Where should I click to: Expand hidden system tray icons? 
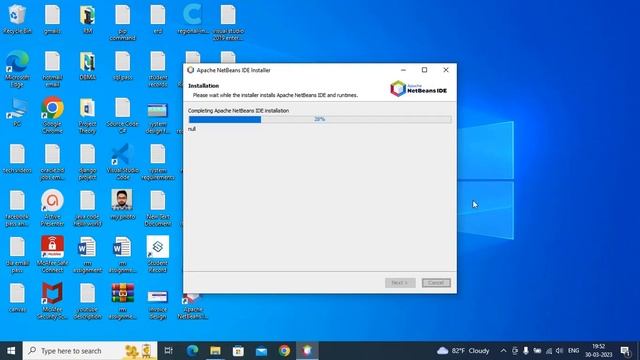[x=503, y=351]
